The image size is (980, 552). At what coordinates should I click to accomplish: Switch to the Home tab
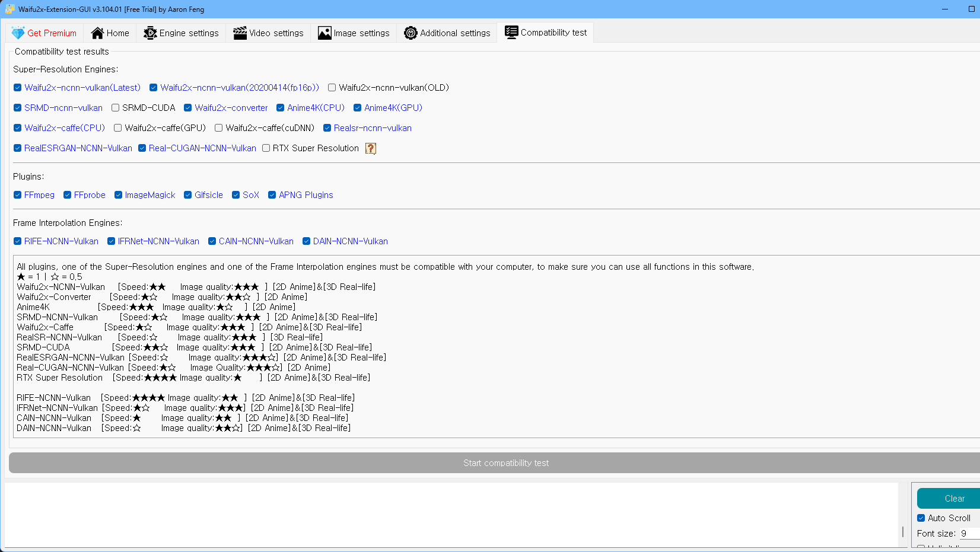click(x=110, y=33)
